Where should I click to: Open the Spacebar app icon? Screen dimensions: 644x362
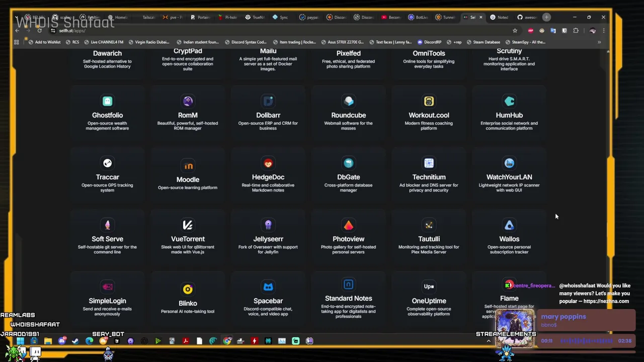(268, 287)
